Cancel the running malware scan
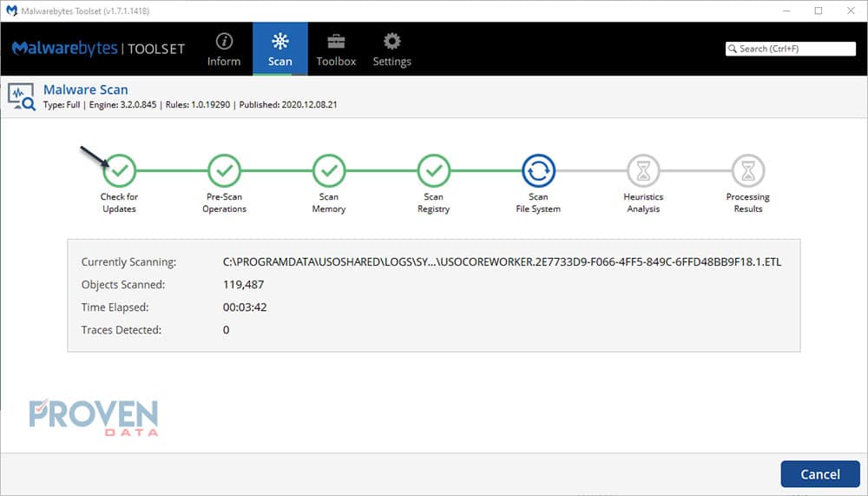 click(x=820, y=474)
